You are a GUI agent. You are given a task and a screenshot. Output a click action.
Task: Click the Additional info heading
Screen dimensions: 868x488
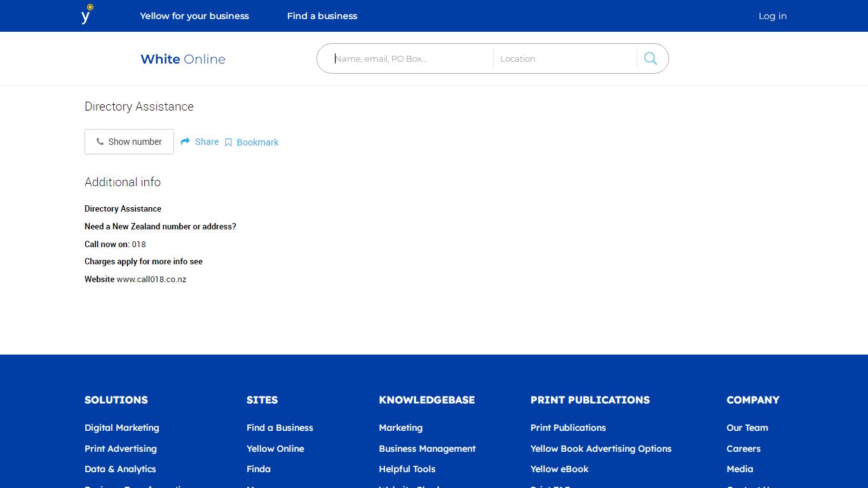[123, 182]
